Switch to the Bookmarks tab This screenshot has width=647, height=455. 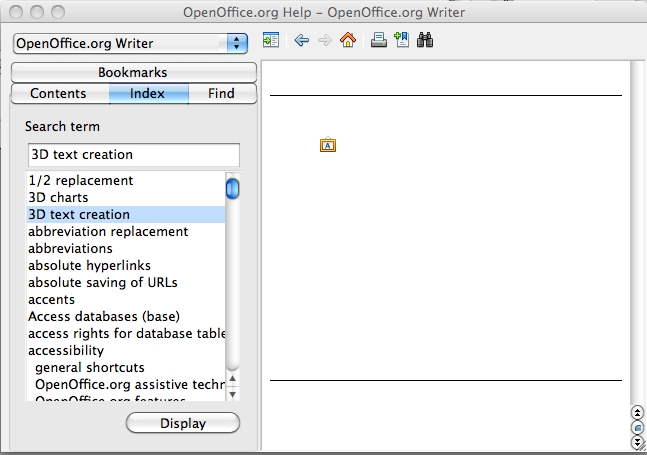click(x=133, y=72)
